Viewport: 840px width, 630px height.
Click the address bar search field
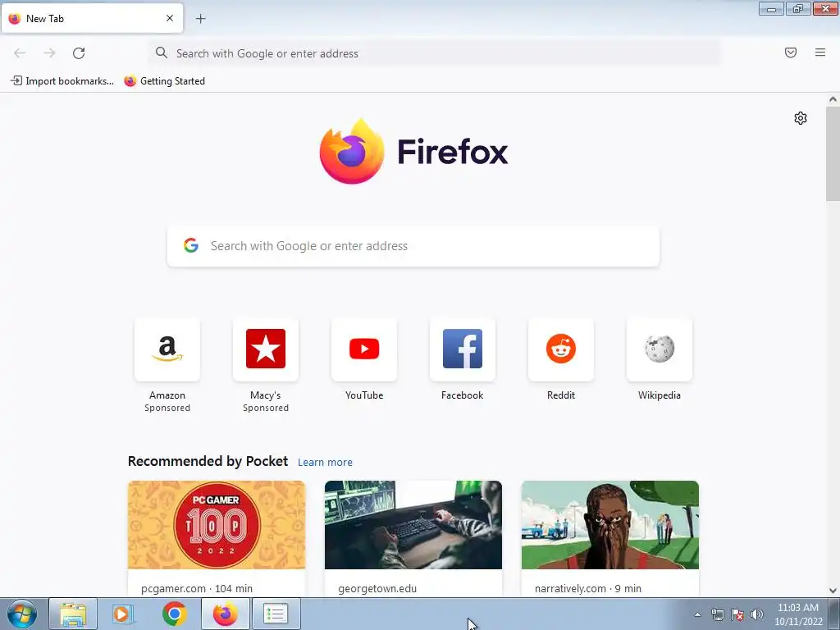pyautogui.click(x=436, y=53)
